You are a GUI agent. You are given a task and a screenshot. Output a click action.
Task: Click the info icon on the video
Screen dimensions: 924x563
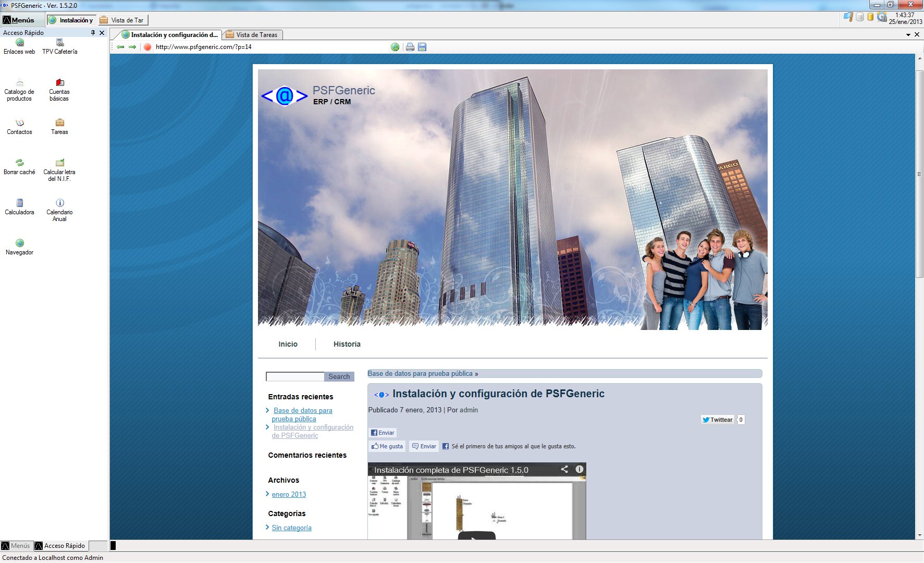click(579, 469)
